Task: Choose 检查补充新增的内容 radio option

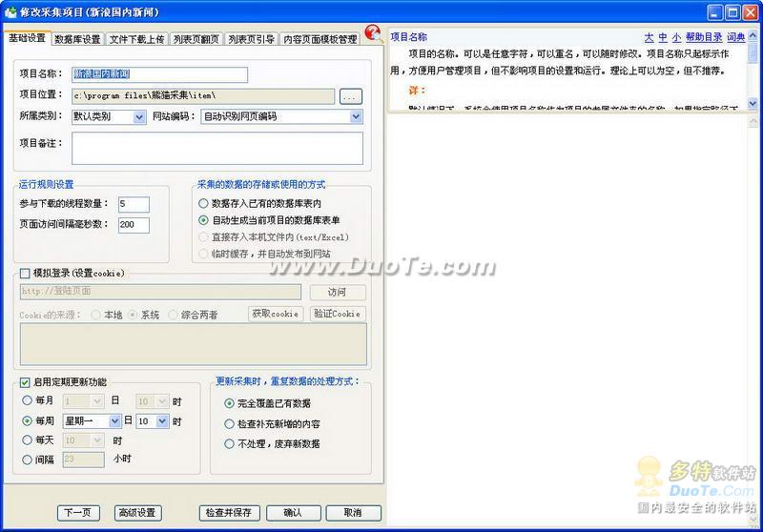Action: [x=229, y=423]
